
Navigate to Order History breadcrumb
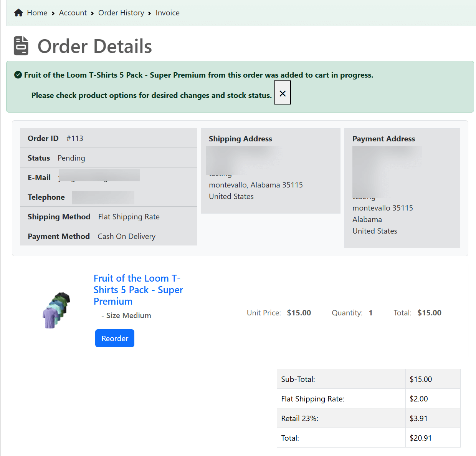pos(121,13)
